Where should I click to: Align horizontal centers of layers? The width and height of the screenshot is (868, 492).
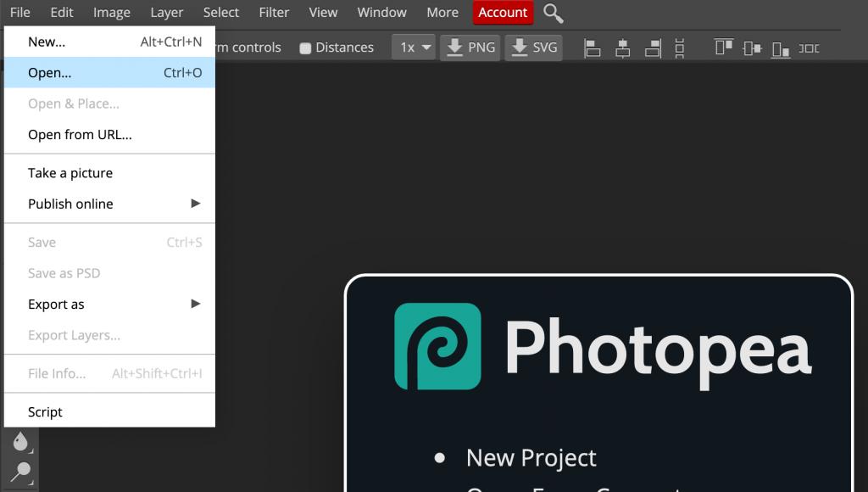click(623, 48)
